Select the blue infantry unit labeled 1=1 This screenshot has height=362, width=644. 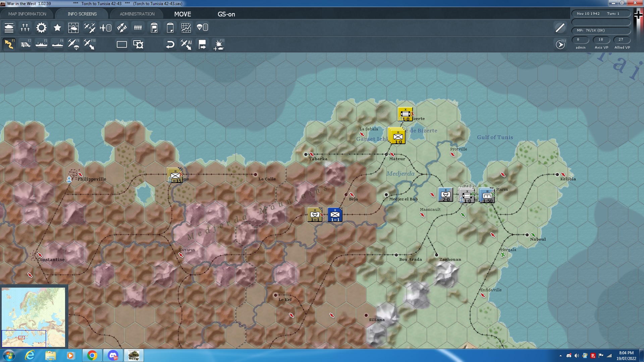tap(335, 215)
